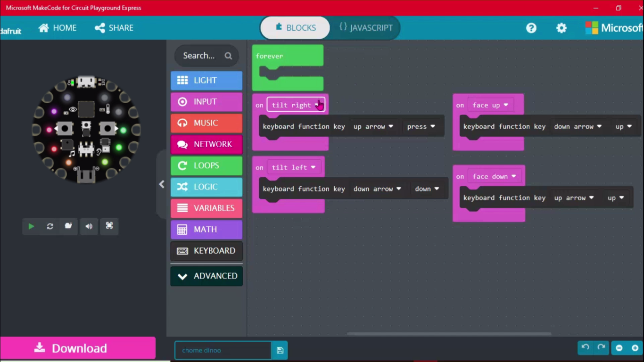Open the LOOPS block category
The image size is (644, 362).
(206, 165)
